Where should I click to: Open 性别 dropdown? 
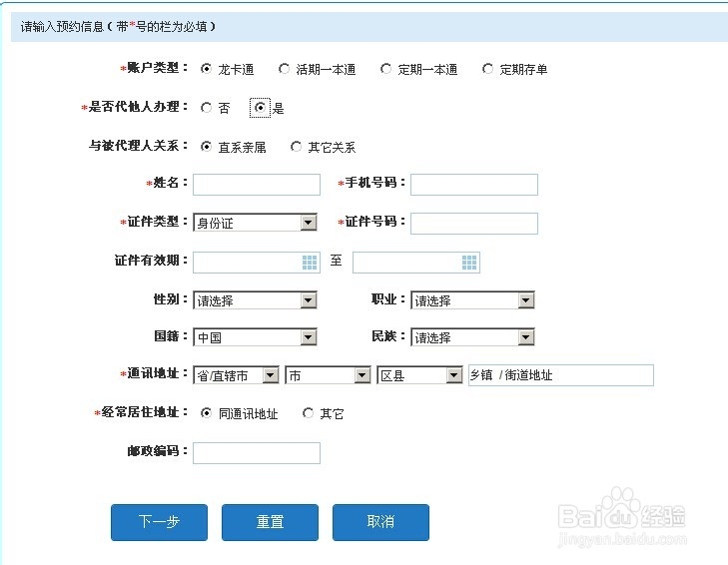[x=255, y=300]
